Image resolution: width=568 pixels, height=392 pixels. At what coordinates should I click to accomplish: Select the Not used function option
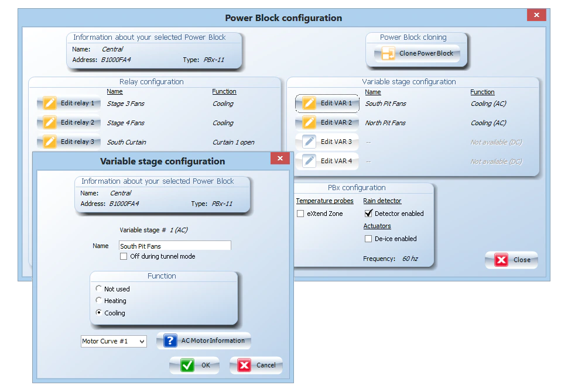pyautogui.click(x=98, y=289)
